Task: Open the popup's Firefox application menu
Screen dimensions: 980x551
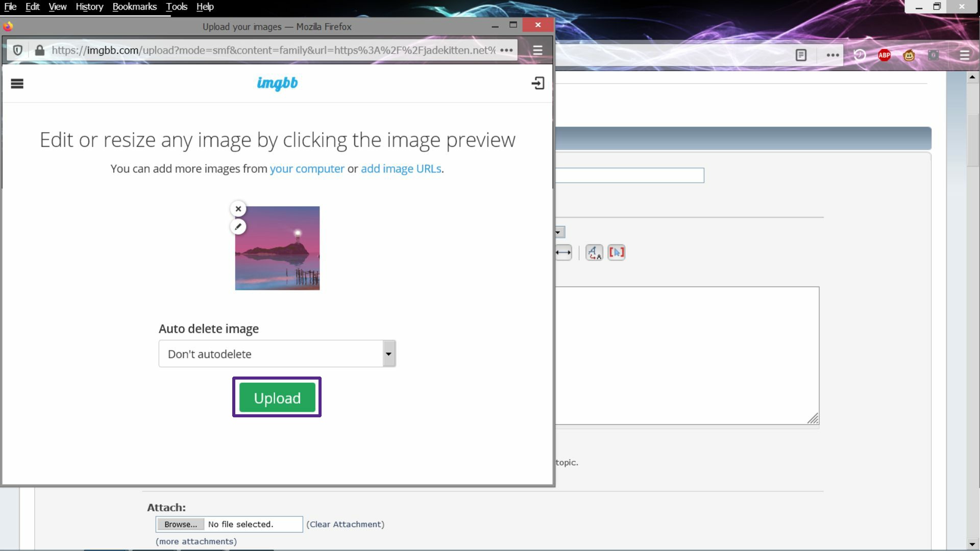Action: pyautogui.click(x=537, y=51)
